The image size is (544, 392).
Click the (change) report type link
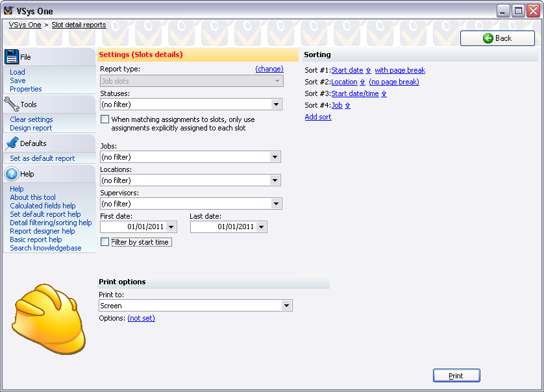(269, 69)
